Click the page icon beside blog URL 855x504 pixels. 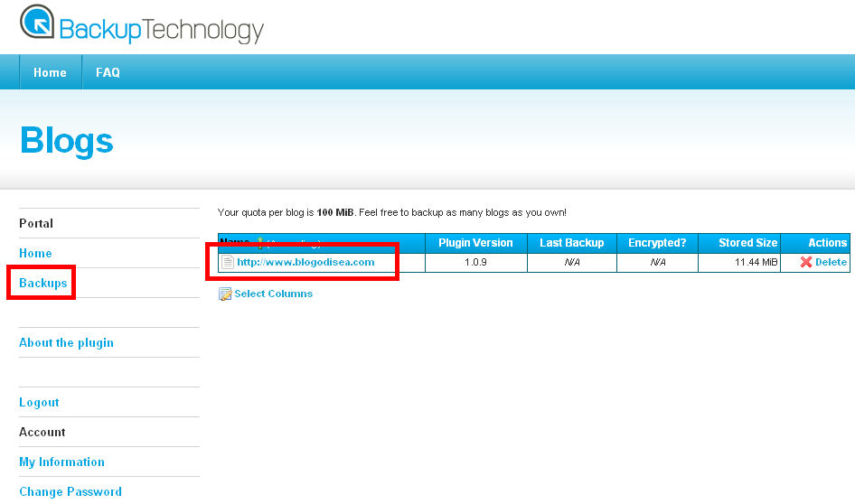pyautogui.click(x=228, y=262)
